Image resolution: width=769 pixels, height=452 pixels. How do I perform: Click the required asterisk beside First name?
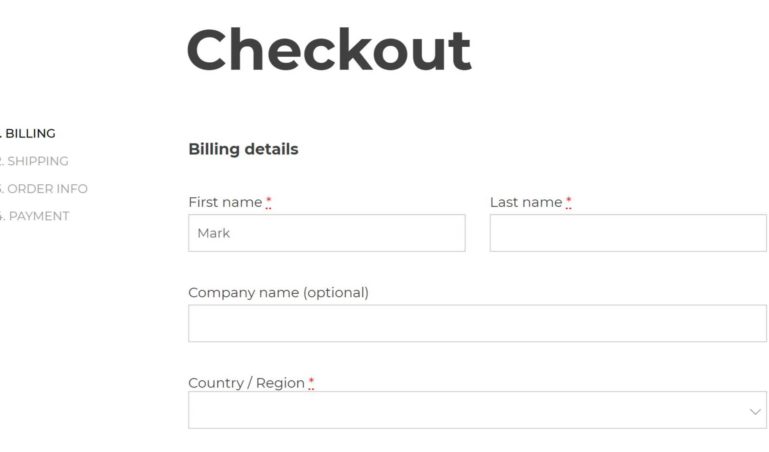pos(268,203)
